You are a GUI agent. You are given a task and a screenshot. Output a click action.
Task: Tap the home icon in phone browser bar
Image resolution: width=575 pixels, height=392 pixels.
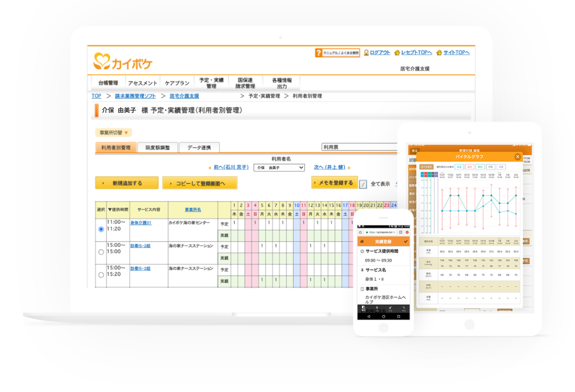(x=360, y=232)
